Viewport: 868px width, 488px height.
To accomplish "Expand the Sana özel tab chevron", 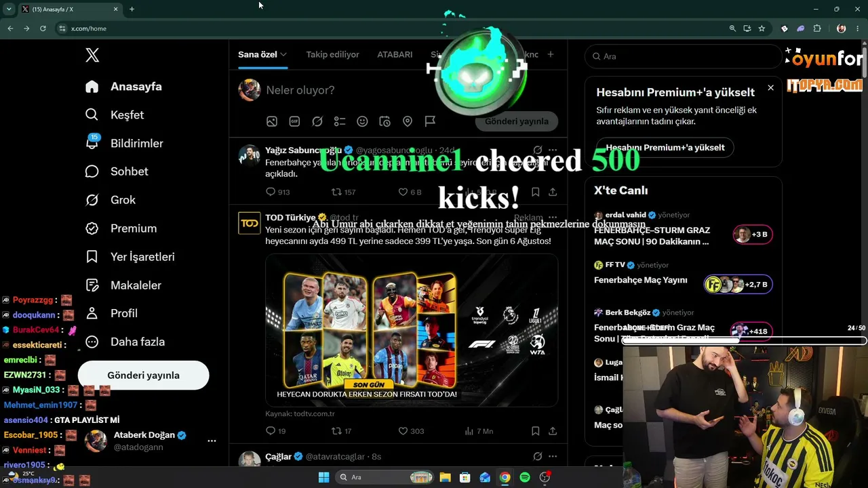I will (x=283, y=54).
